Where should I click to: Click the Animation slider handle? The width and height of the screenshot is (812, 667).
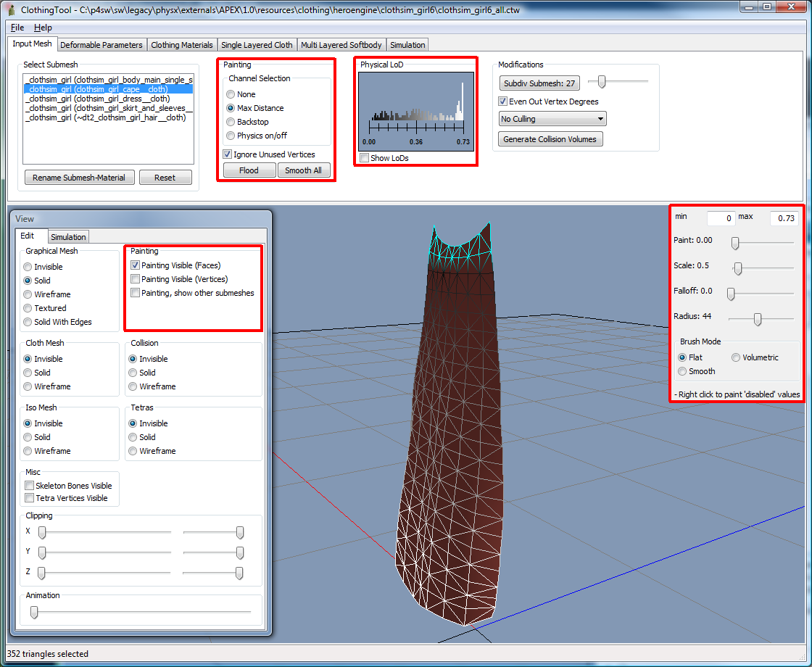pyautogui.click(x=34, y=613)
